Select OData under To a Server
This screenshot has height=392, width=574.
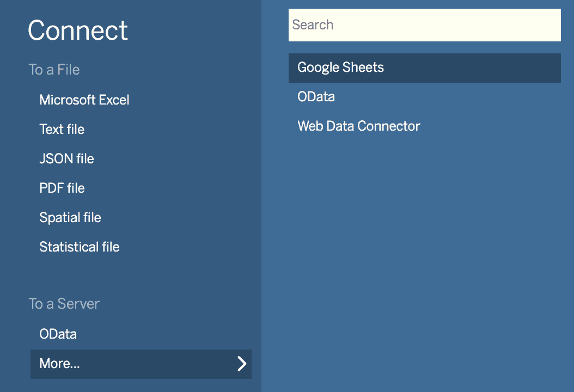click(x=58, y=334)
